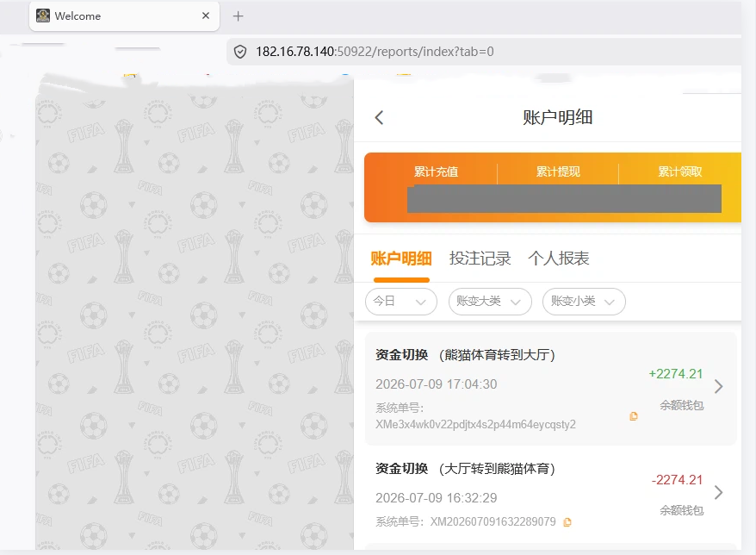Open the 账变小类 dropdown
This screenshot has height=555, width=756.
584,302
